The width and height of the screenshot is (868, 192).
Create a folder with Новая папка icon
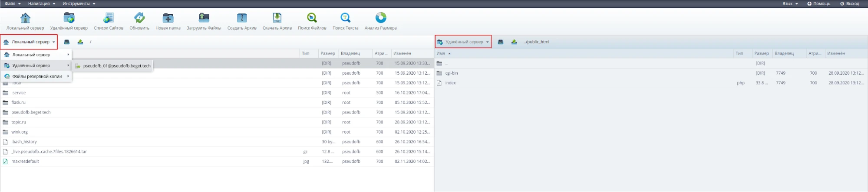click(168, 18)
